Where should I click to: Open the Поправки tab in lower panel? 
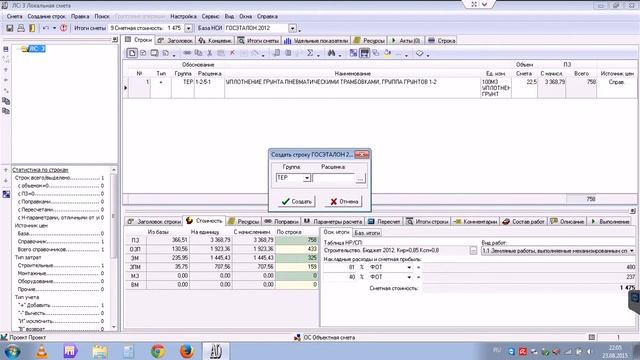281,221
